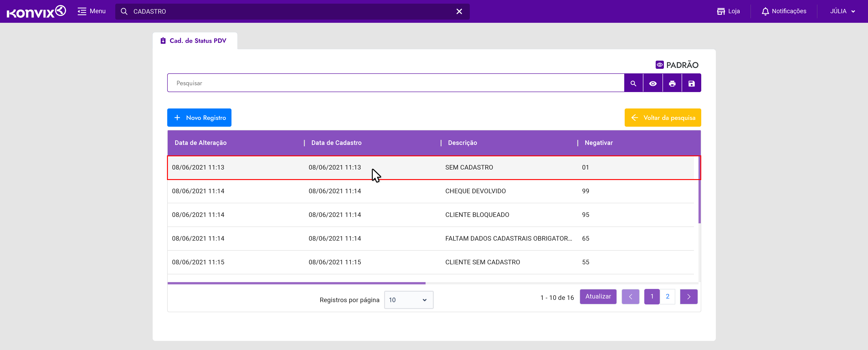Click the eye view icon in search toolbar
Viewport: 868px width, 350px height.
point(653,83)
